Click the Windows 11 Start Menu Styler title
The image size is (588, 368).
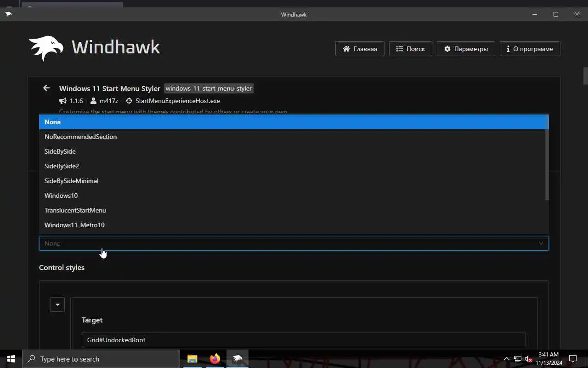(x=110, y=88)
